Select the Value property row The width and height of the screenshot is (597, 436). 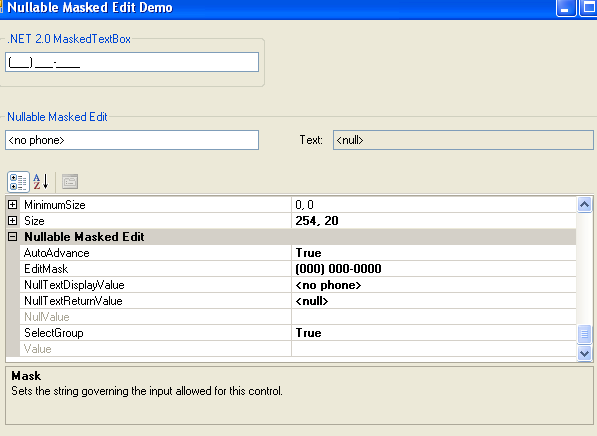click(x=298, y=349)
